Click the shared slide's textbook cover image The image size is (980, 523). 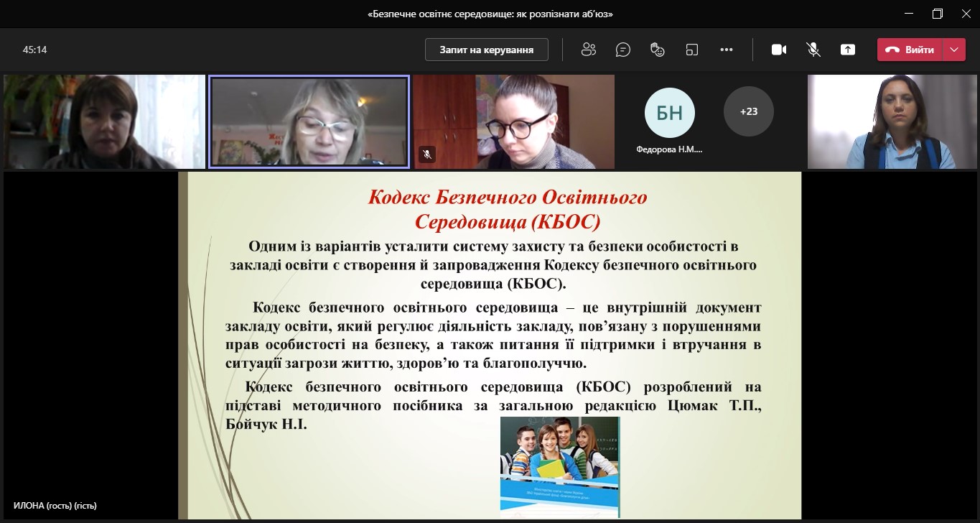tap(560, 467)
